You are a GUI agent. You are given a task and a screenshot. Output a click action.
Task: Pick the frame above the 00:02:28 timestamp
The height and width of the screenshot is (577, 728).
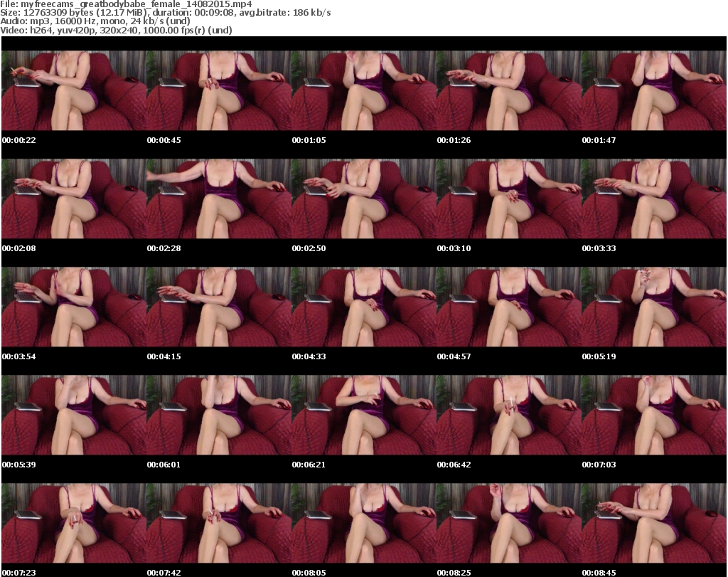tap(219, 198)
